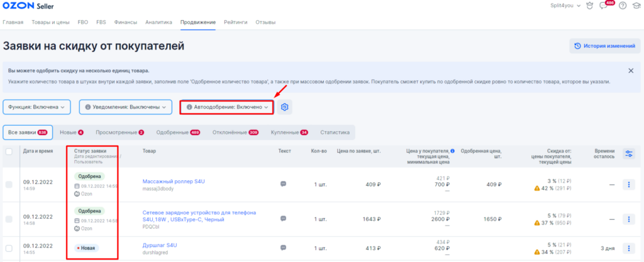This screenshot has width=644, height=262.
Task: Toggle checkbox for Дуршлаг S4U row
Action: coord(9,248)
